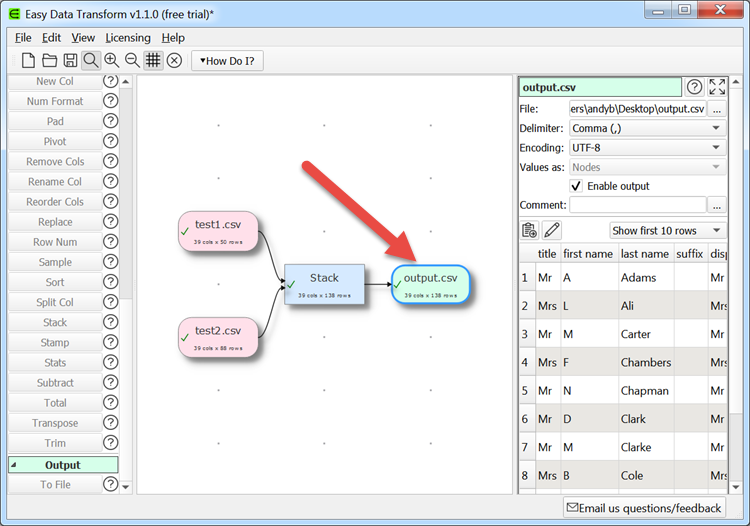
Task: Expand the output.csv panel with arrows icon
Action: point(717,87)
